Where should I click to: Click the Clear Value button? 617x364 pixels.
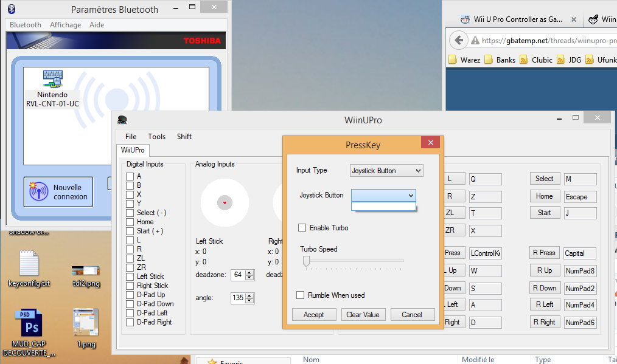coord(363,314)
